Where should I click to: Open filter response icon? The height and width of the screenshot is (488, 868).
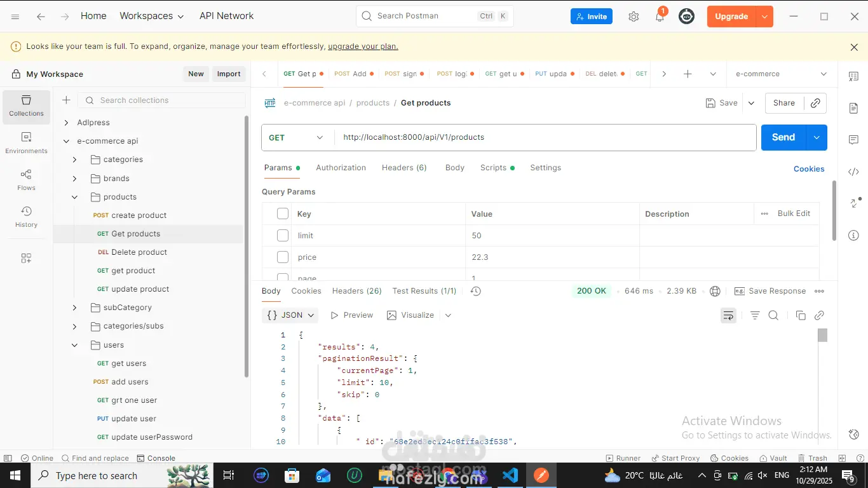tap(755, 315)
